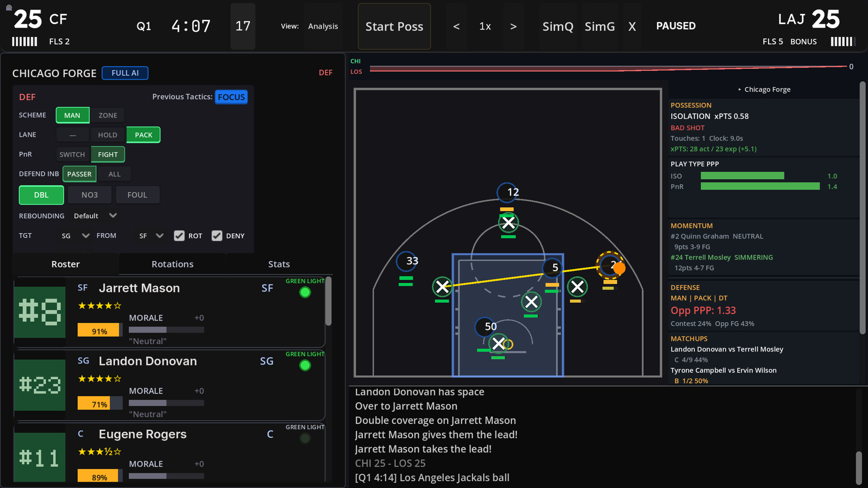This screenshot has width=868, height=488.
Task: Click the SimQ button
Action: [557, 26]
